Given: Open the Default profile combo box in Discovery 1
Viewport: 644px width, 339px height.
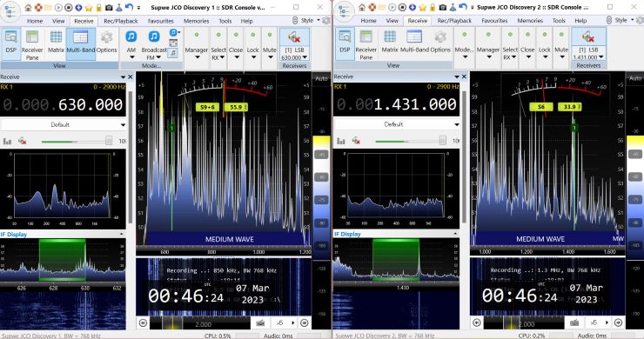Looking at the screenshot, I should [64, 125].
